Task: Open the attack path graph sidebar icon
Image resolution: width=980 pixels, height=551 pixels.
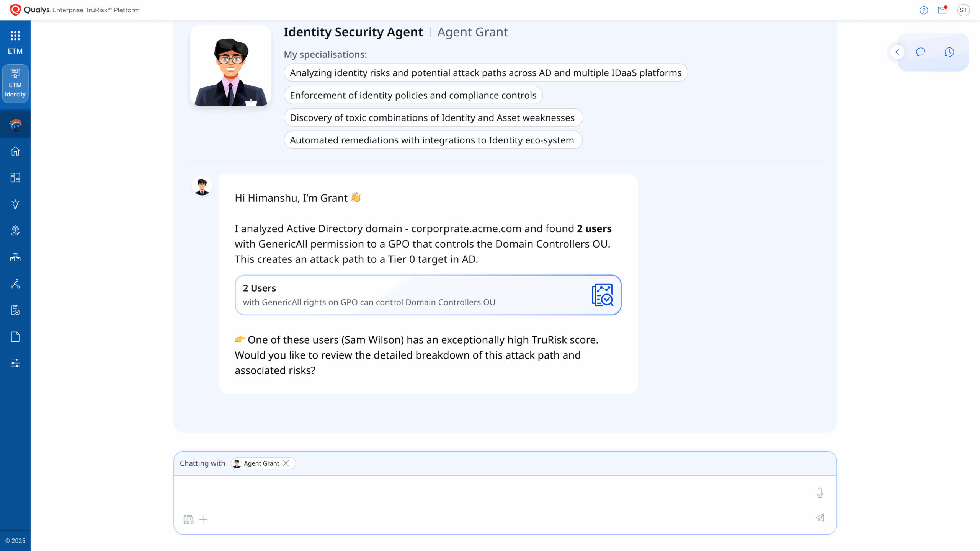Action: (15, 284)
